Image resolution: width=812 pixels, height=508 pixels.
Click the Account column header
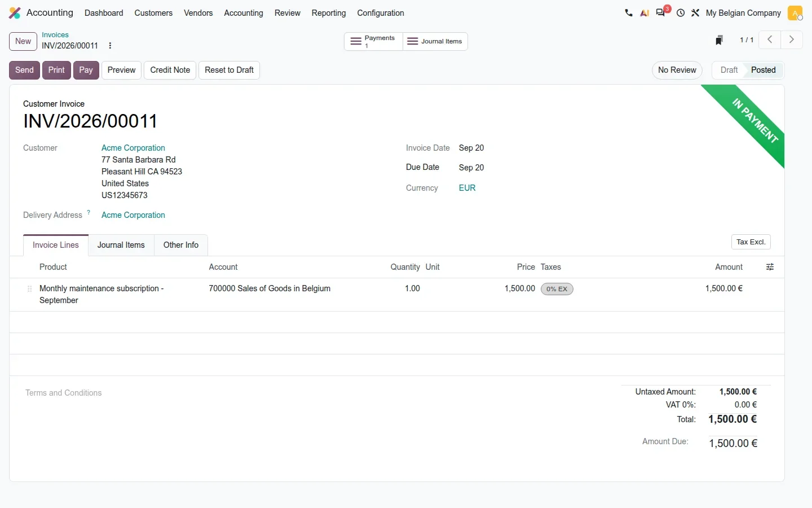pos(223,267)
